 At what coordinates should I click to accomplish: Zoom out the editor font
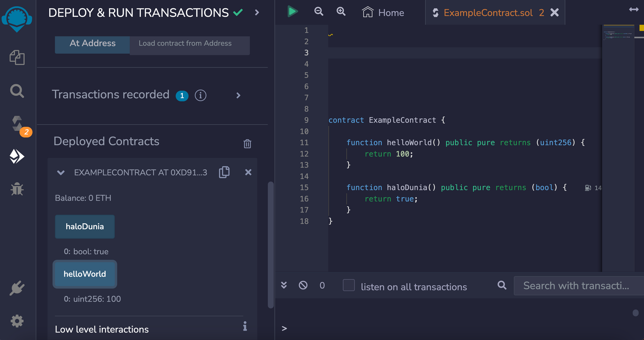[318, 12]
